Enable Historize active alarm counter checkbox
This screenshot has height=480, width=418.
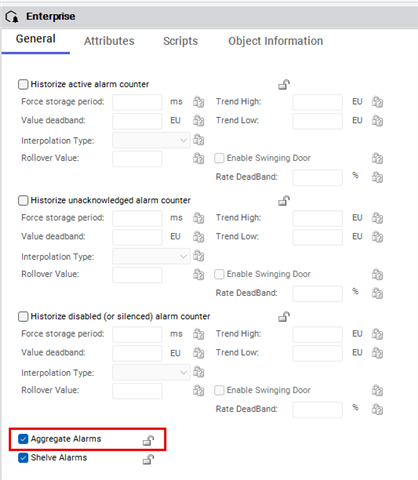[x=23, y=84]
